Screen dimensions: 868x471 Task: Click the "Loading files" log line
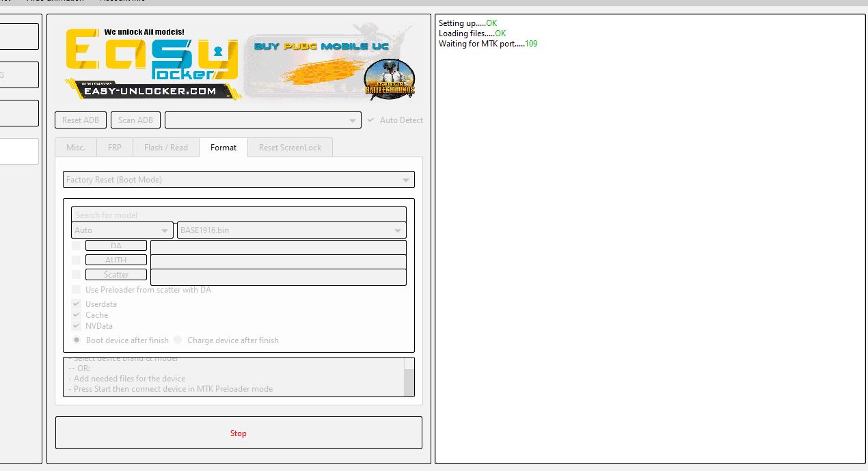472,33
